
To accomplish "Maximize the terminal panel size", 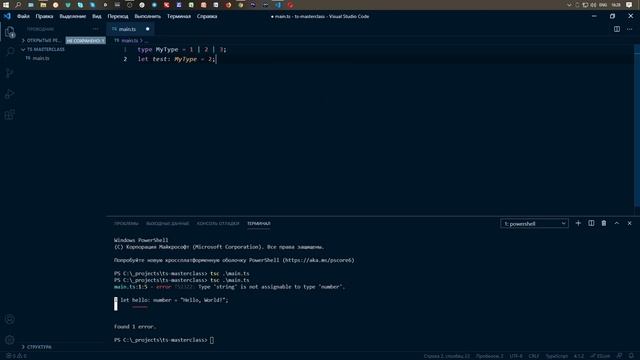I will click(x=617, y=223).
